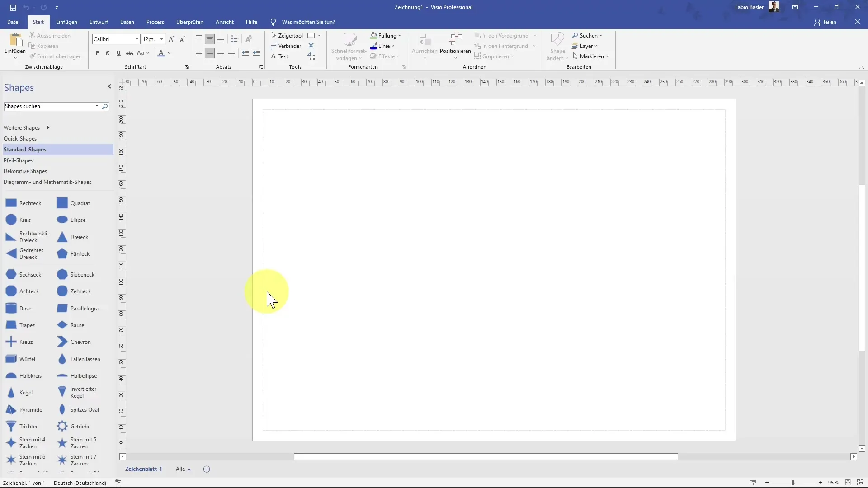Viewport: 868px width, 488px height.
Task: Click the Shapes search magnifier icon
Action: point(105,107)
